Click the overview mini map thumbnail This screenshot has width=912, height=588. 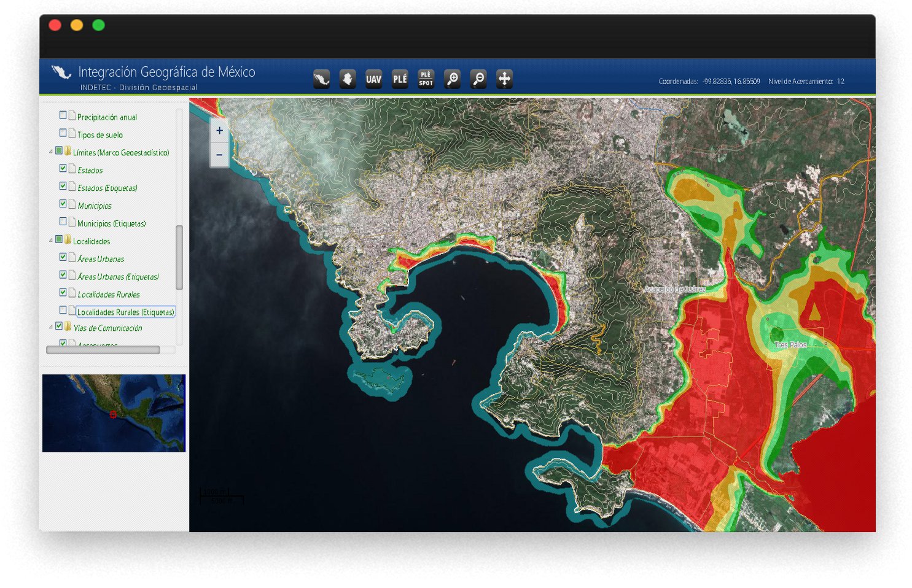[114, 413]
